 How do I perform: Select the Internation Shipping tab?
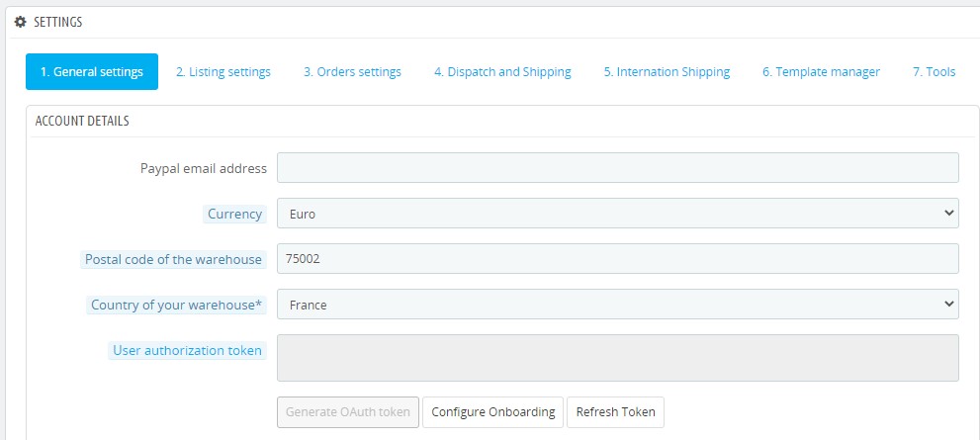(667, 72)
